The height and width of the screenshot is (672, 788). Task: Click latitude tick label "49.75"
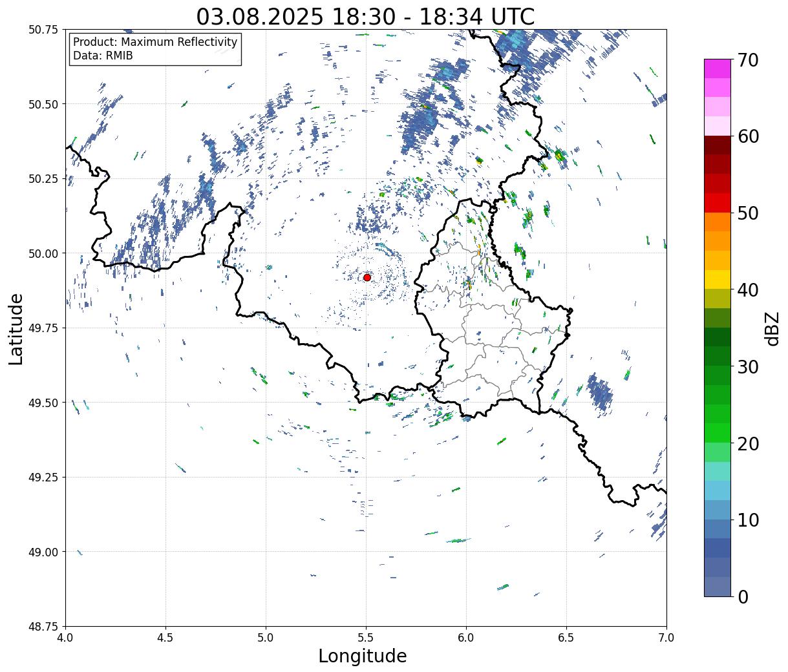[x=43, y=328]
